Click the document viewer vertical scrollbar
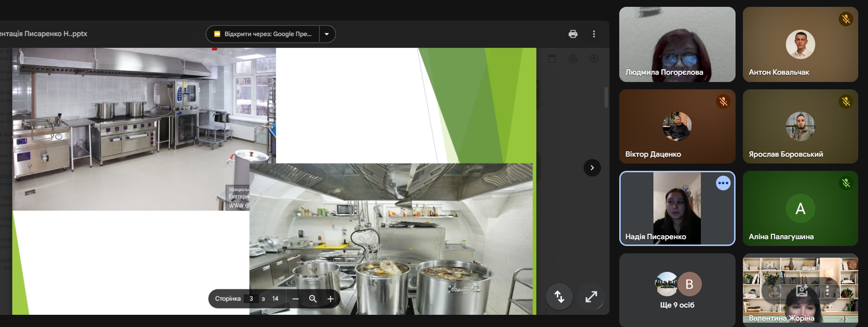 coord(606,98)
